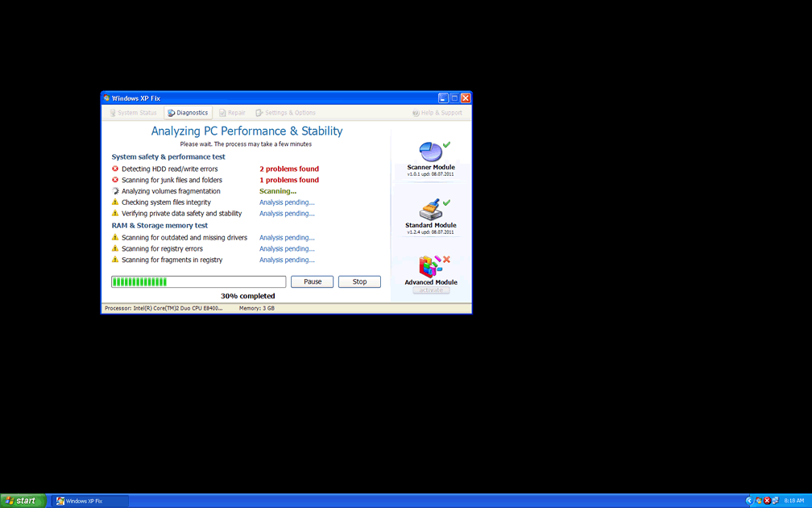
Task: Click the Scanner Module pie chart icon
Action: click(x=431, y=152)
